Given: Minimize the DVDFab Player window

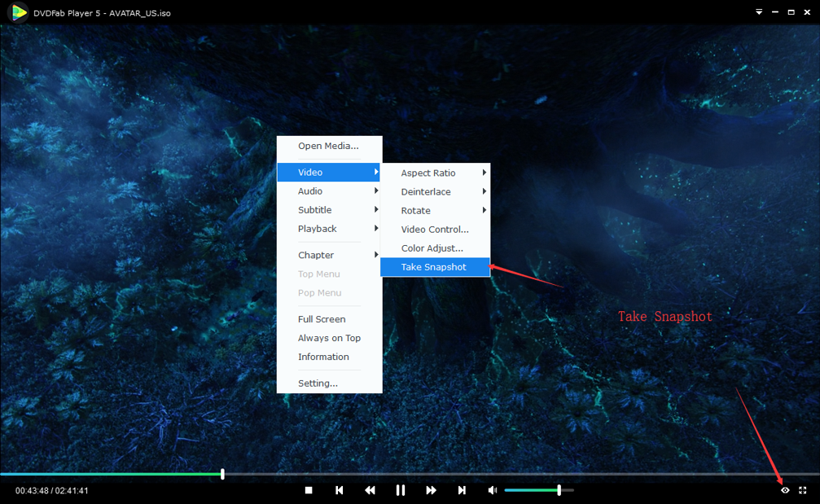Looking at the screenshot, I should [x=775, y=12].
